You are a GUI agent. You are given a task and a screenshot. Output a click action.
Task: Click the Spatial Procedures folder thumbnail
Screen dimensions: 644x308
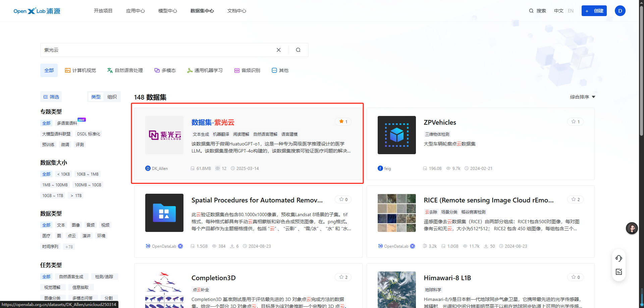click(x=164, y=213)
